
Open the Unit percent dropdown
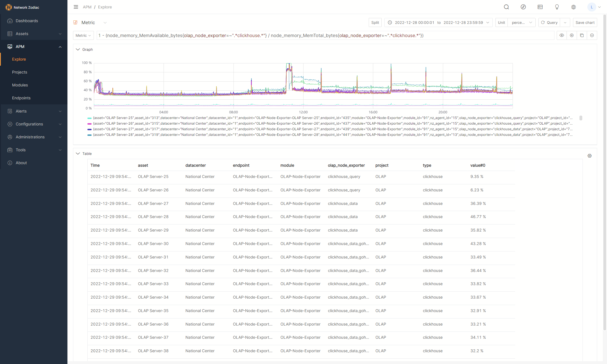click(x=522, y=22)
